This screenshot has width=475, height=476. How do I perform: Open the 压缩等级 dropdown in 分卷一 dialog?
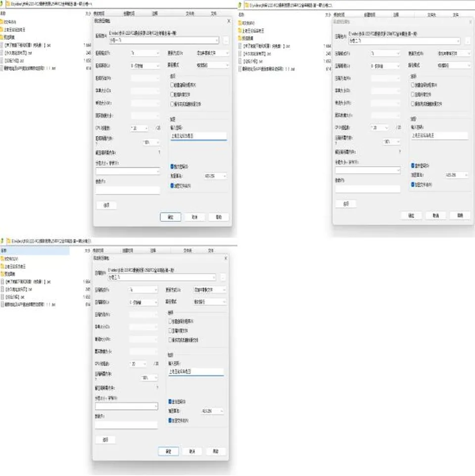(x=145, y=66)
